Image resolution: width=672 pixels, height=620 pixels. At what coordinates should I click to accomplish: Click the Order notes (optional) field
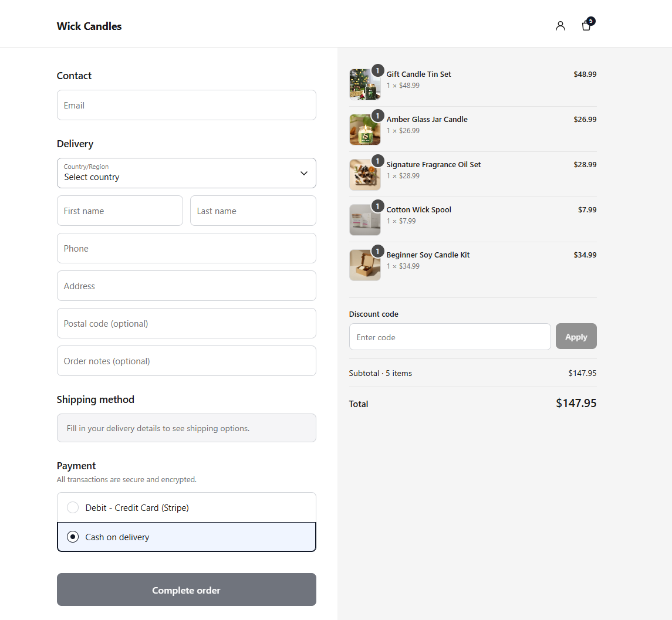point(187,361)
